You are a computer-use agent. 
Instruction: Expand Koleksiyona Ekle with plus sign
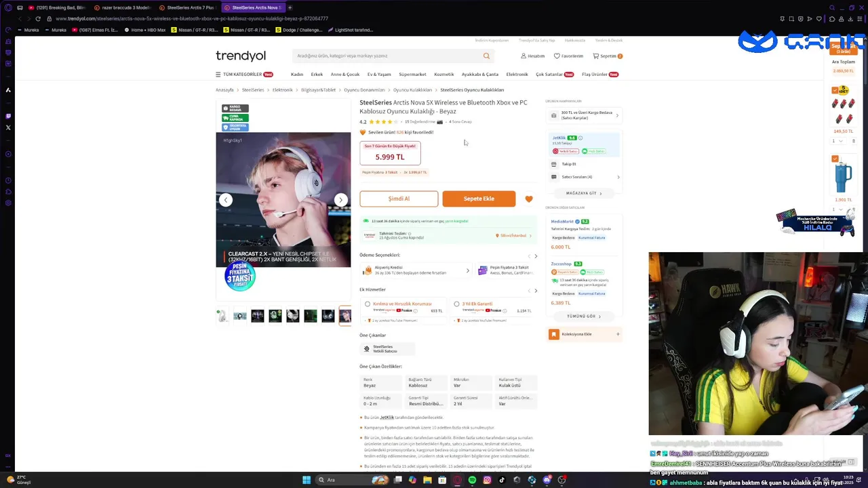tap(618, 334)
